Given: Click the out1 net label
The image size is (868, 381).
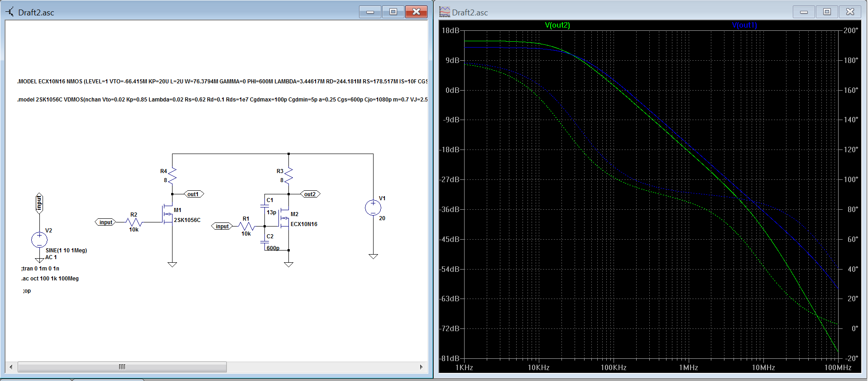Looking at the screenshot, I should 193,194.
